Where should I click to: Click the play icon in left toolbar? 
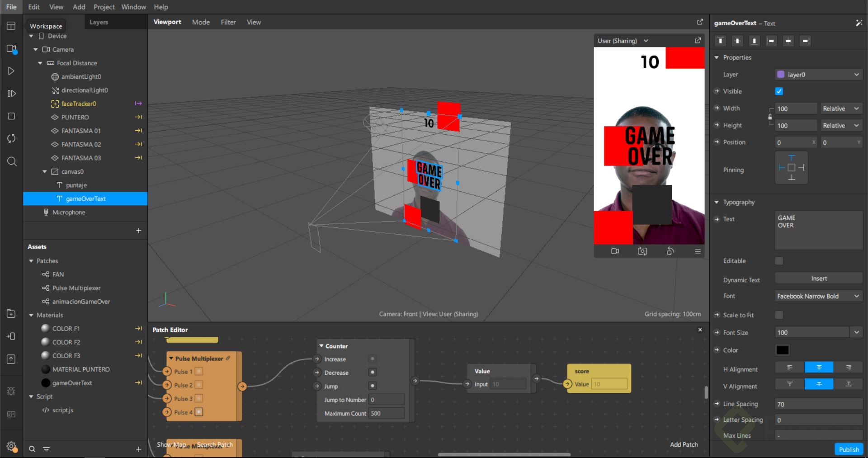click(11, 71)
